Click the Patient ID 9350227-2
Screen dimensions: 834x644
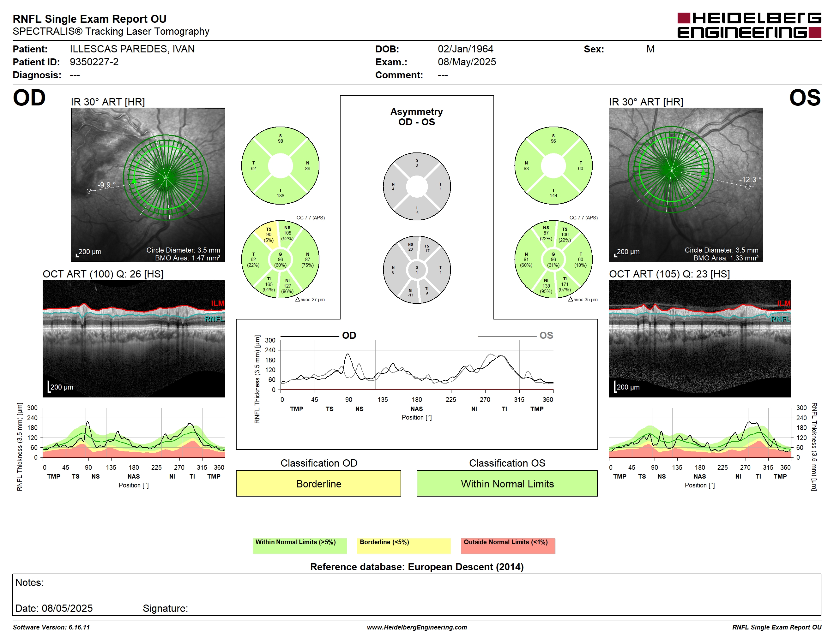(94, 62)
